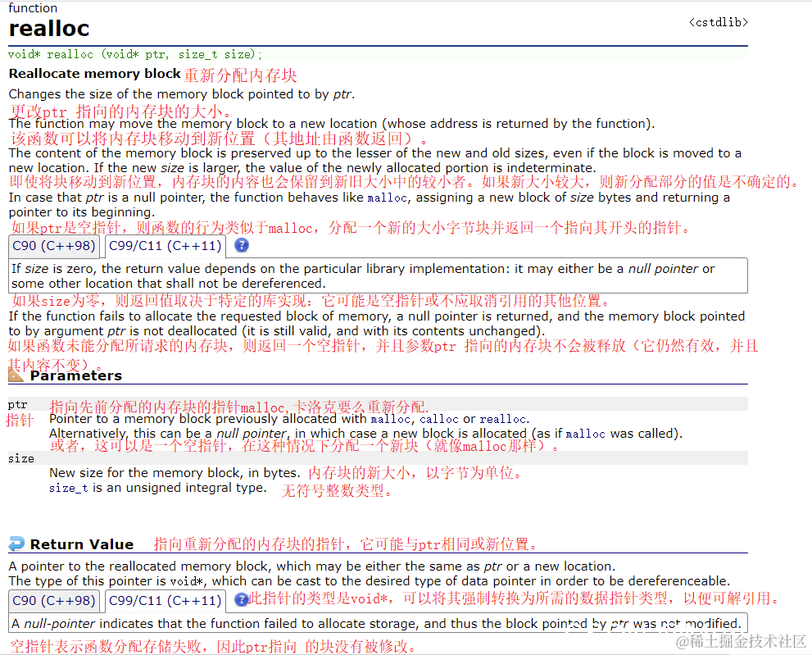Switch to C90 (C++98) tab under Return Value
This screenshot has width=812, height=655.
click(x=54, y=601)
